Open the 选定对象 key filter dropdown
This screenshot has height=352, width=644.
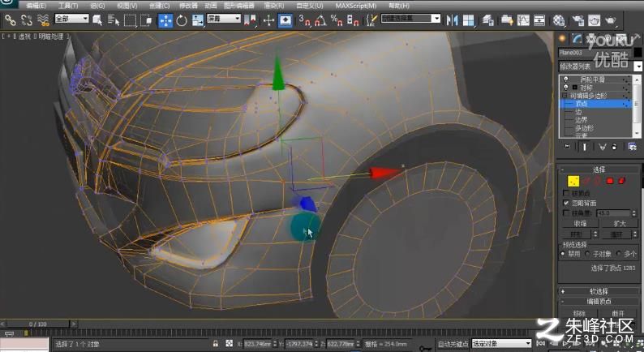[x=501, y=343]
